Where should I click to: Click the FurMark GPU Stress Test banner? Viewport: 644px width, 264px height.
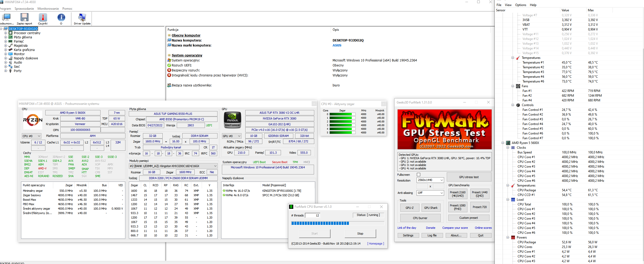point(444,129)
